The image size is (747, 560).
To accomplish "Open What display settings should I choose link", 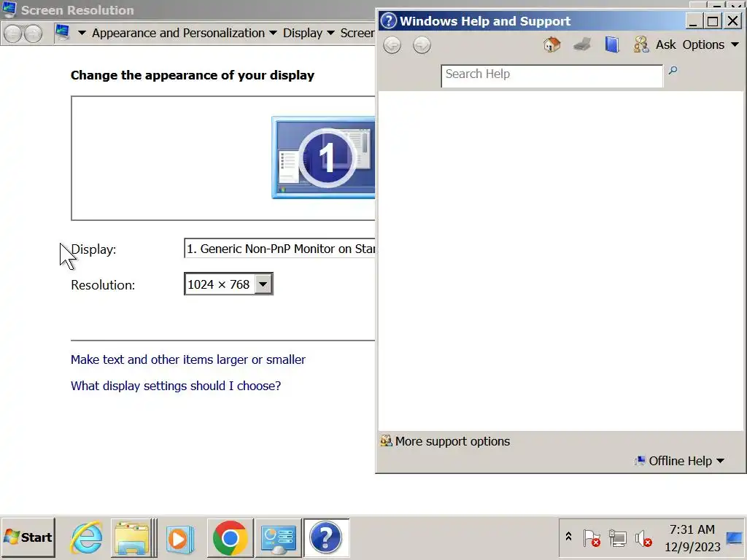I will [176, 386].
